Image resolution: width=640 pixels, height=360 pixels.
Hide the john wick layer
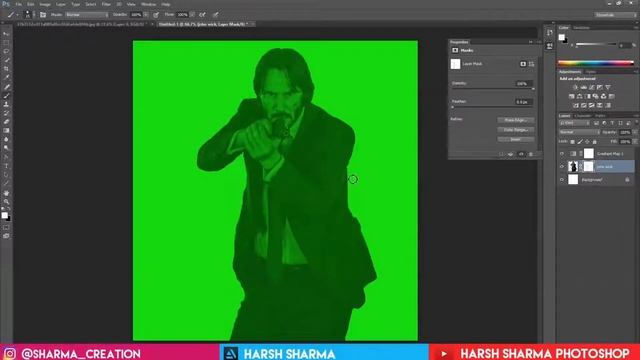(562, 167)
